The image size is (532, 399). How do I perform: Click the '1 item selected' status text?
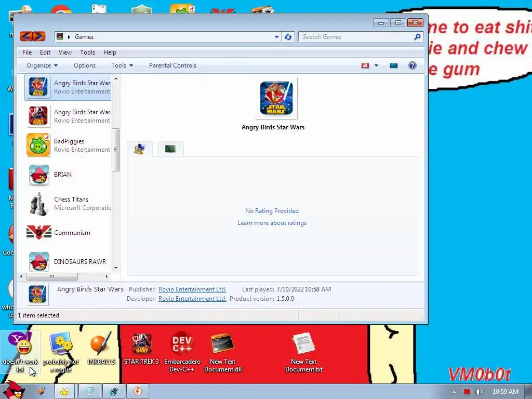tap(38, 315)
